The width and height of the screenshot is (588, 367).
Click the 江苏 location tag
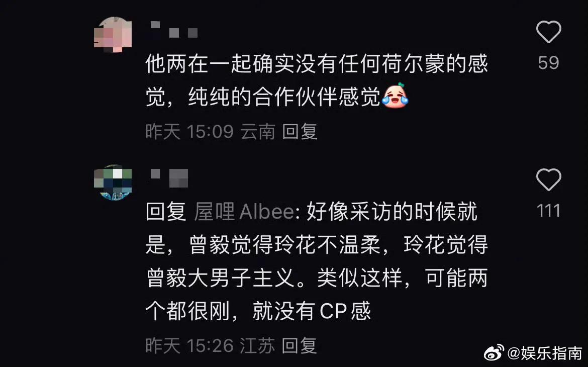point(258,345)
